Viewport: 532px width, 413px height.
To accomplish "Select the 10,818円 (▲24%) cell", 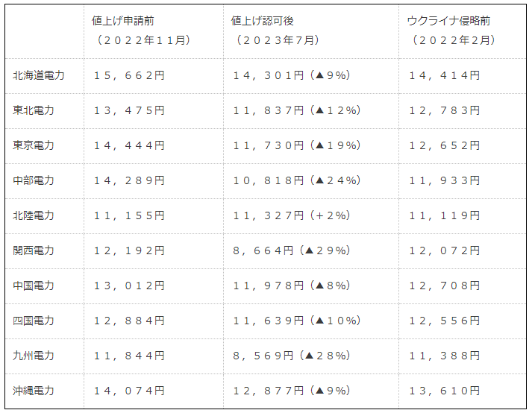I will tap(296, 180).
